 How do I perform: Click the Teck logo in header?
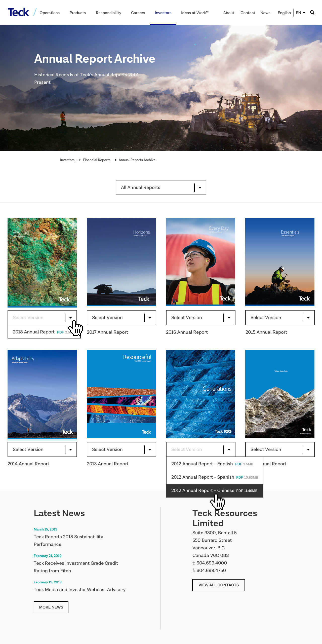pyautogui.click(x=18, y=12)
